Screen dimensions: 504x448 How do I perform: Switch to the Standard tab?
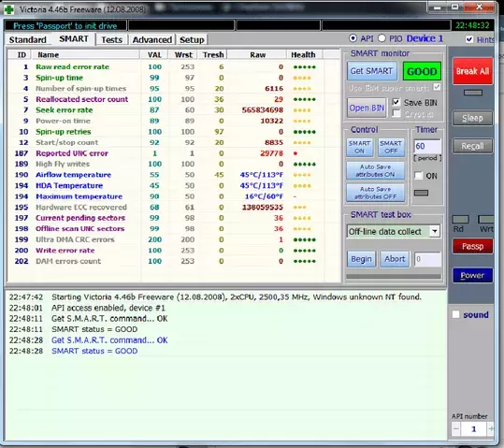point(28,39)
